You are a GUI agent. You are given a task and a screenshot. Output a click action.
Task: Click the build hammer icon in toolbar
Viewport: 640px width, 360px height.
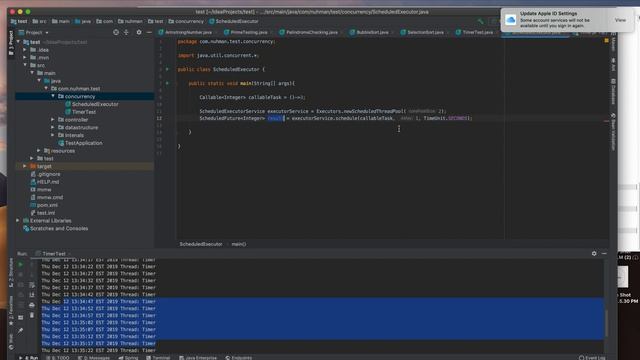coord(481,21)
